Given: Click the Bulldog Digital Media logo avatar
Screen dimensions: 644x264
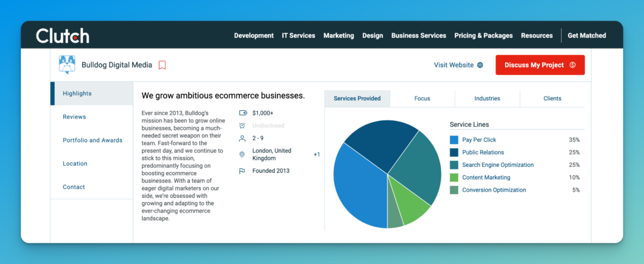Looking at the screenshot, I should coord(67,64).
